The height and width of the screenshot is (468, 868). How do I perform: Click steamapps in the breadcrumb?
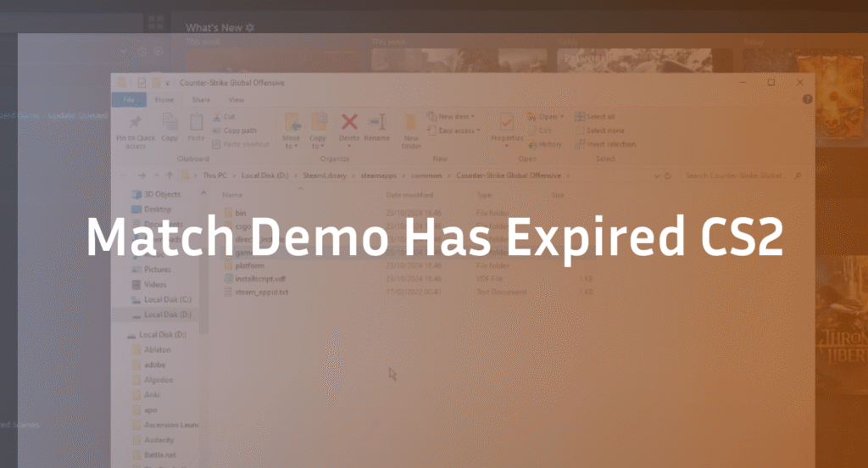(379, 175)
